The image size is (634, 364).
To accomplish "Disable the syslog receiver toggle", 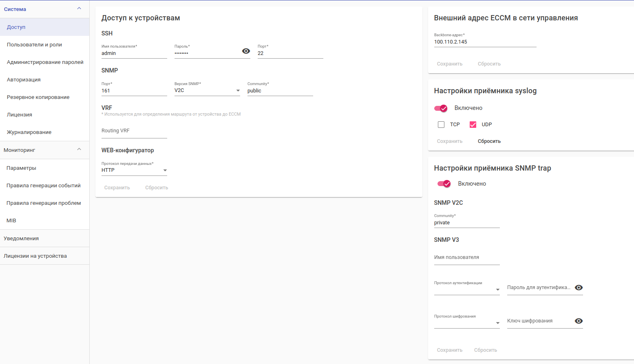I will pos(441,108).
